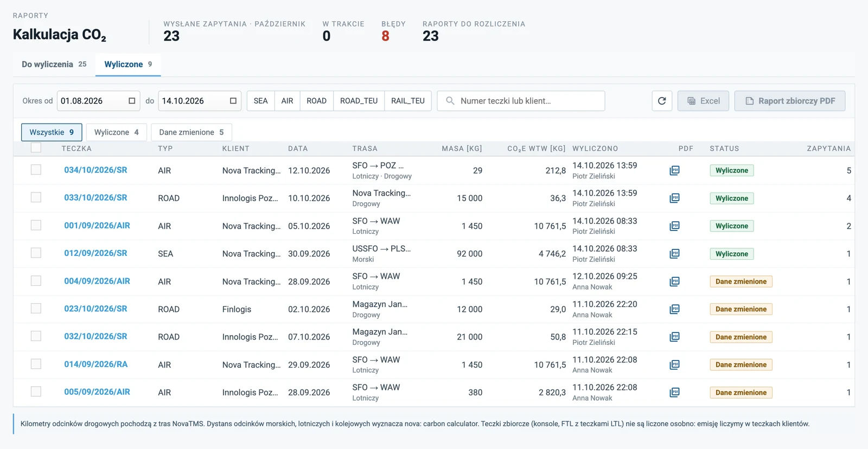The width and height of the screenshot is (868, 449).
Task: Click the refresh icon button
Action: (662, 101)
